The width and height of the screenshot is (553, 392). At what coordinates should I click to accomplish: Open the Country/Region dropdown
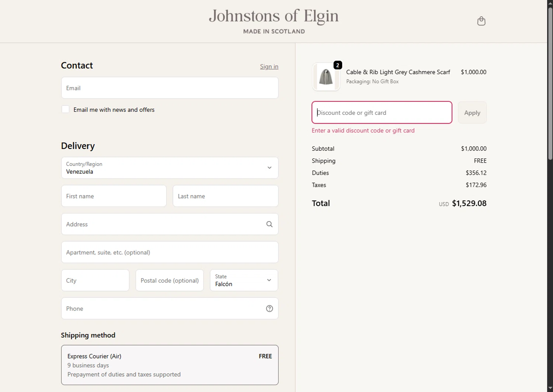[170, 168]
